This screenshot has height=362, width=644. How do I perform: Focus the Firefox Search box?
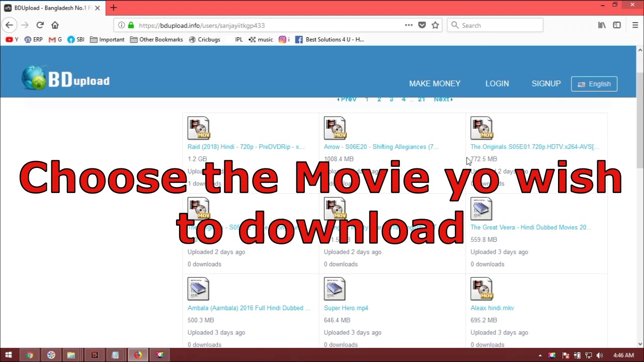[x=495, y=25]
